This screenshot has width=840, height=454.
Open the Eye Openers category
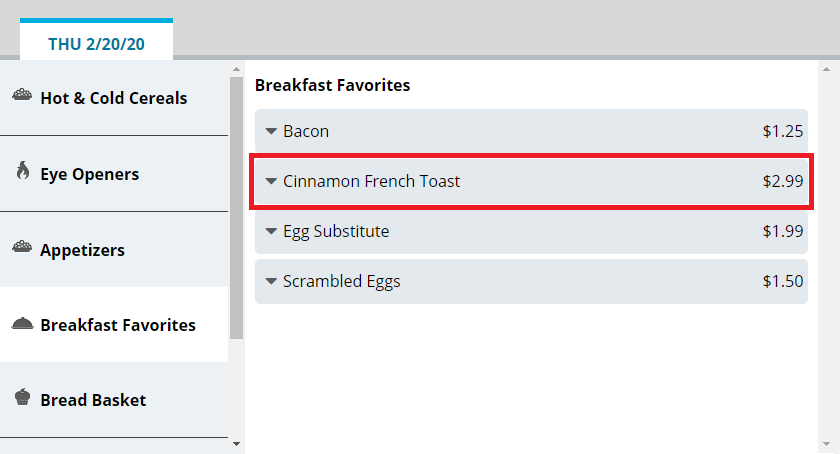(89, 174)
